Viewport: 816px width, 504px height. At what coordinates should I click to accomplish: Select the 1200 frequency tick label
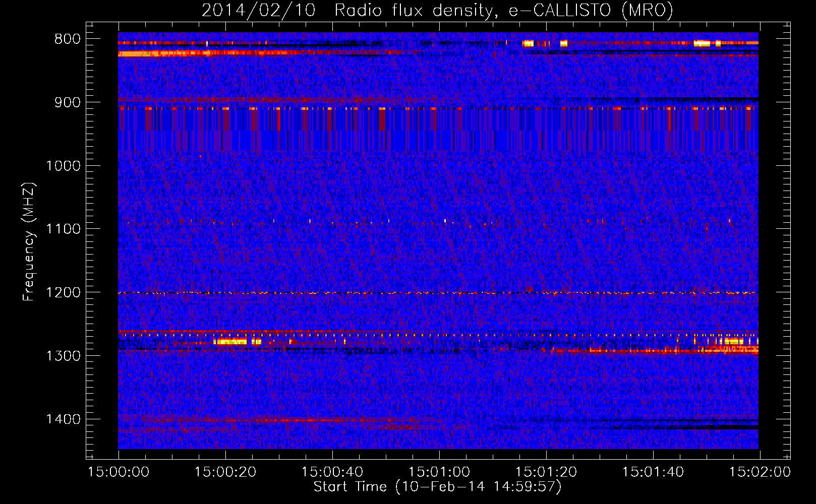click(63, 292)
